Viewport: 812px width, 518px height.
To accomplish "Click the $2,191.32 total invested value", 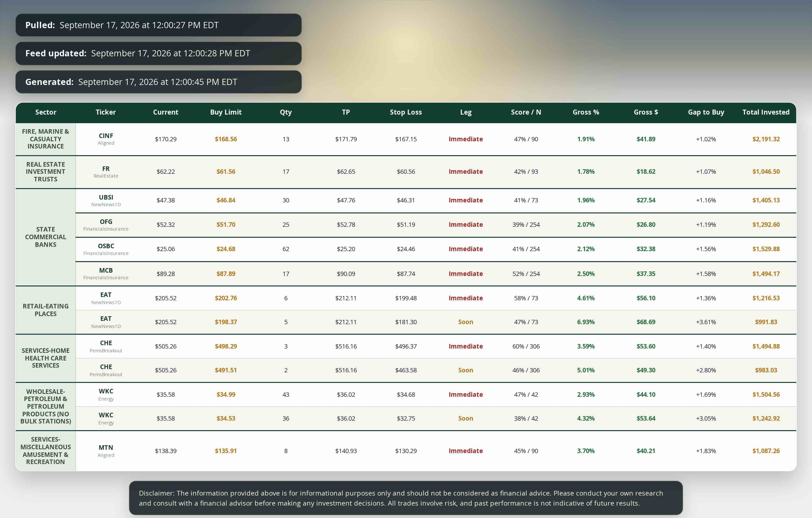I will pos(766,139).
